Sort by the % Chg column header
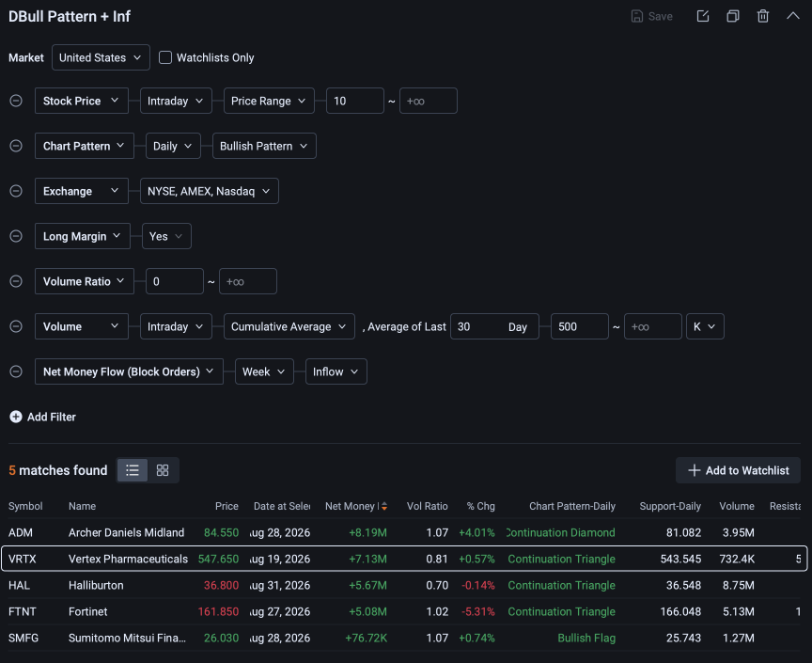The image size is (812, 663). coord(480,507)
